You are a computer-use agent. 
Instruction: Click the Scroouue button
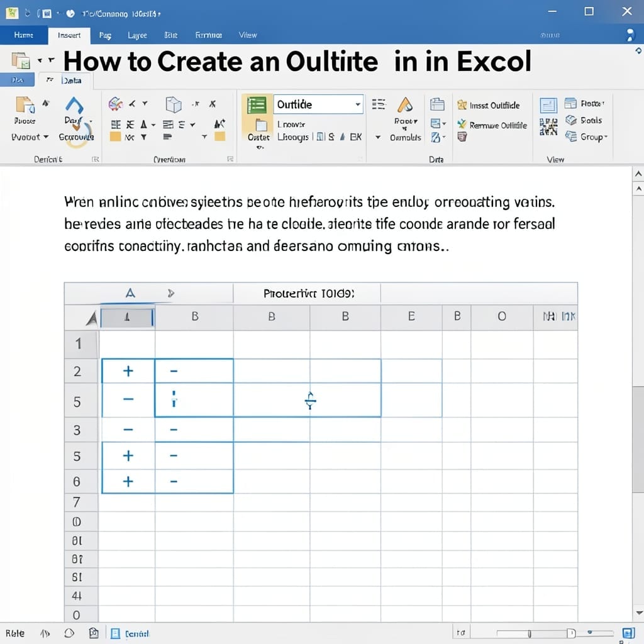pyautogui.click(x=76, y=136)
